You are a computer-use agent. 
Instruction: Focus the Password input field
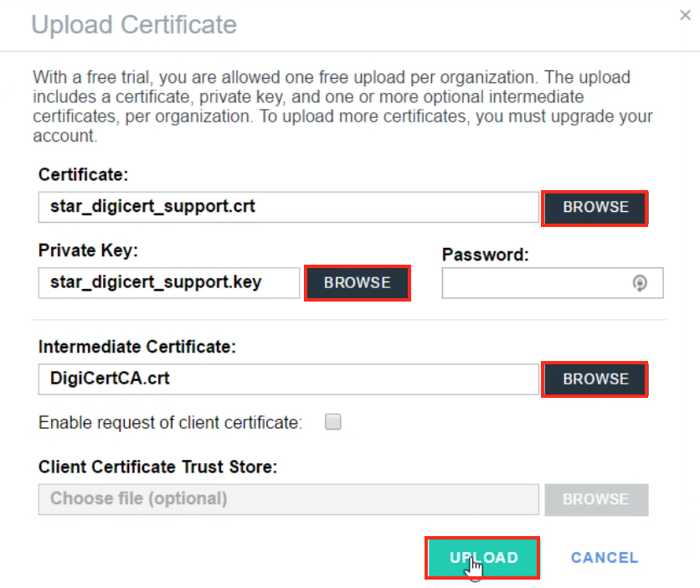(536, 283)
